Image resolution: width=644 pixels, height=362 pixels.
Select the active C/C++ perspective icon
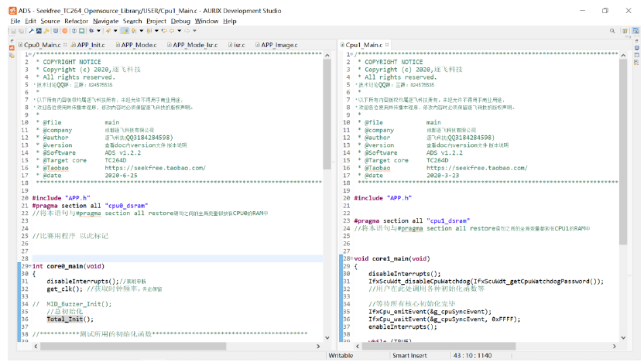[x=635, y=31]
